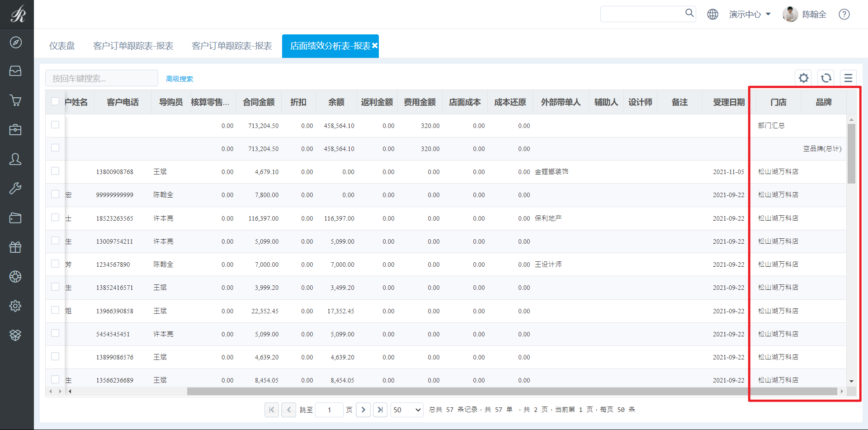Viewport: 868px width, 430px height.
Task: Check the row with phone 18523263565
Action: pos(55,217)
